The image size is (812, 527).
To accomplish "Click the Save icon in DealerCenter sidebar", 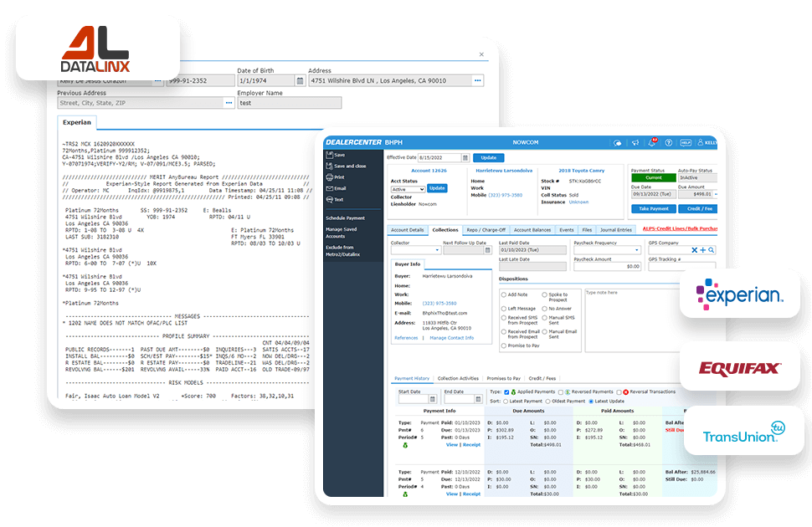I will click(x=329, y=155).
